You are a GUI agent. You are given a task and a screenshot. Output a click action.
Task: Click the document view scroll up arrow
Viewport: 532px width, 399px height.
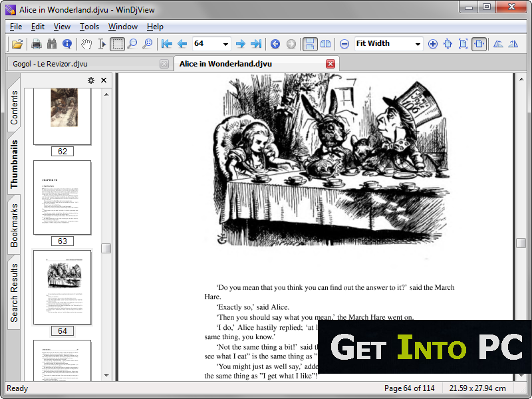click(521, 79)
